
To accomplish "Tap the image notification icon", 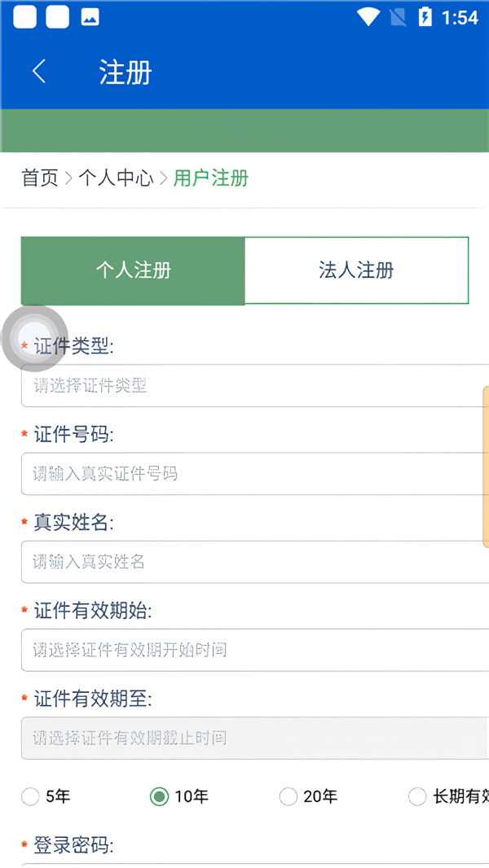I will point(90,17).
